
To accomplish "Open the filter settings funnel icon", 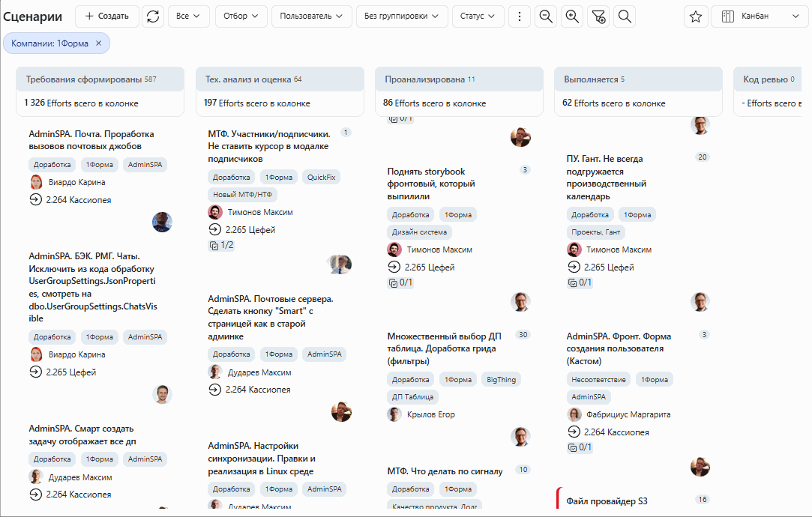I will coord(598,16).
